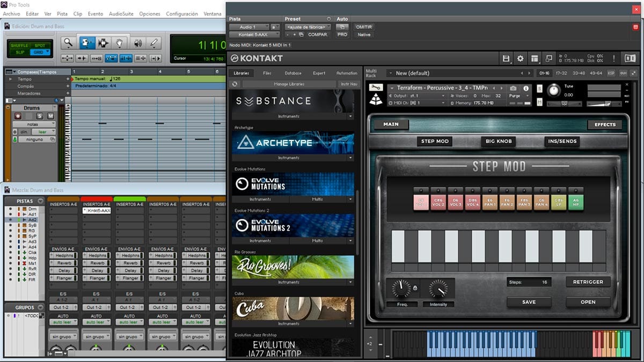The height and width of the screenshot is (362, 644).
Task: Click the libraries refresh icon
Action: pos(235,84)
